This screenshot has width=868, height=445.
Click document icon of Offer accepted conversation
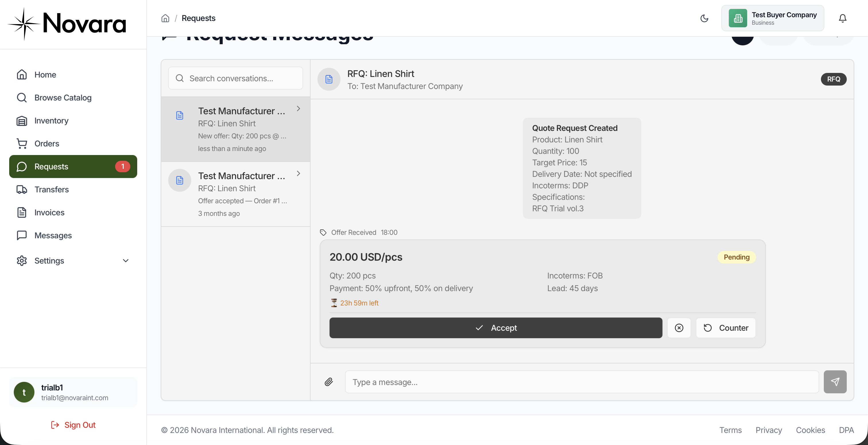(x=180, y=180)
